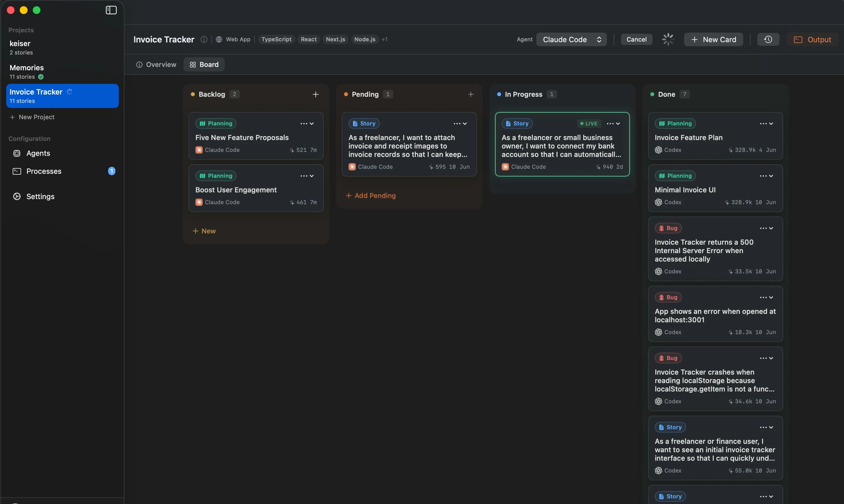The image size is (844, 504).
Task: Click the plus icon in Pending header
Action: [x=470, y=94]
